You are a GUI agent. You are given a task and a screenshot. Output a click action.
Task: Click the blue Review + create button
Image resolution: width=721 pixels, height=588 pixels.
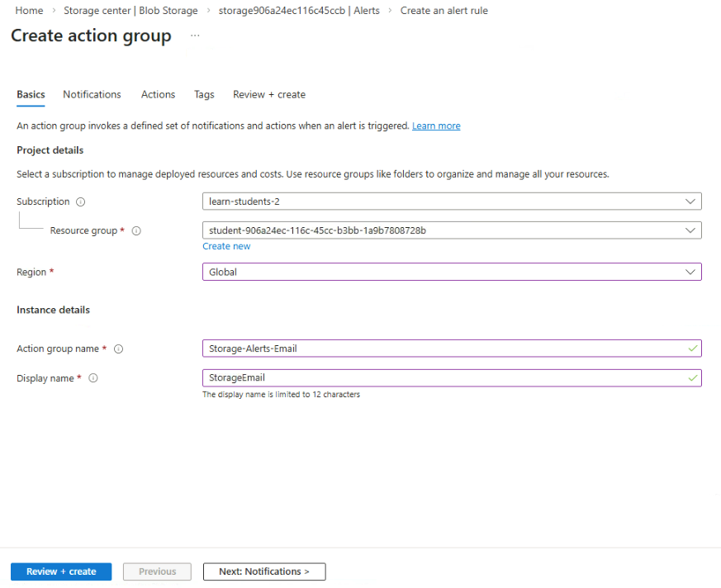(61, 571)
